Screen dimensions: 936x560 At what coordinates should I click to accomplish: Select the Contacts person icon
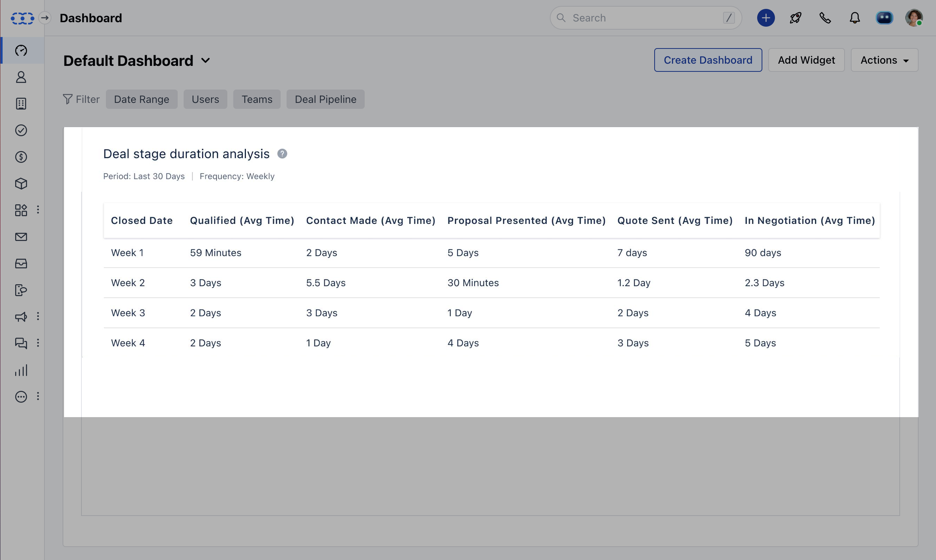pos(21,77)
